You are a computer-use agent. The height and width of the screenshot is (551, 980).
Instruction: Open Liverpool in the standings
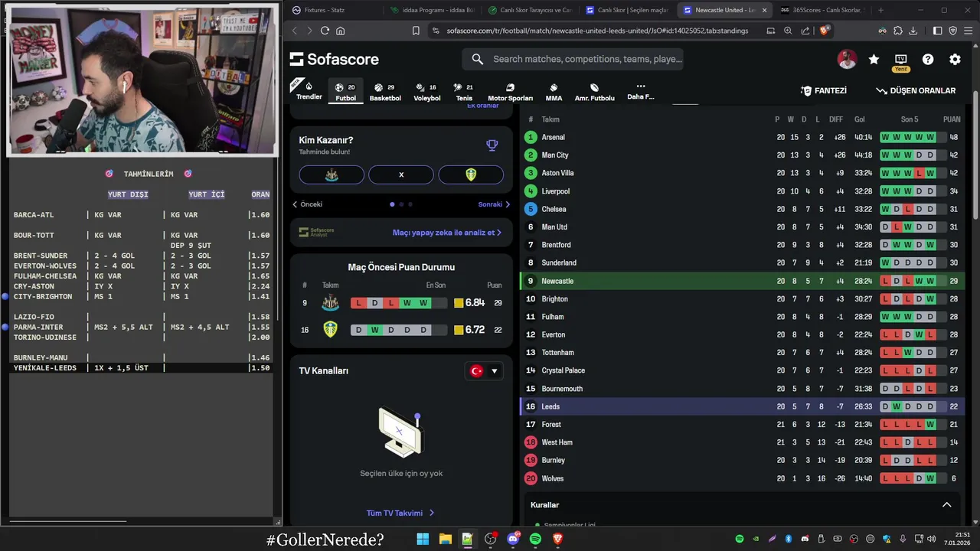[x=742, y=191]
